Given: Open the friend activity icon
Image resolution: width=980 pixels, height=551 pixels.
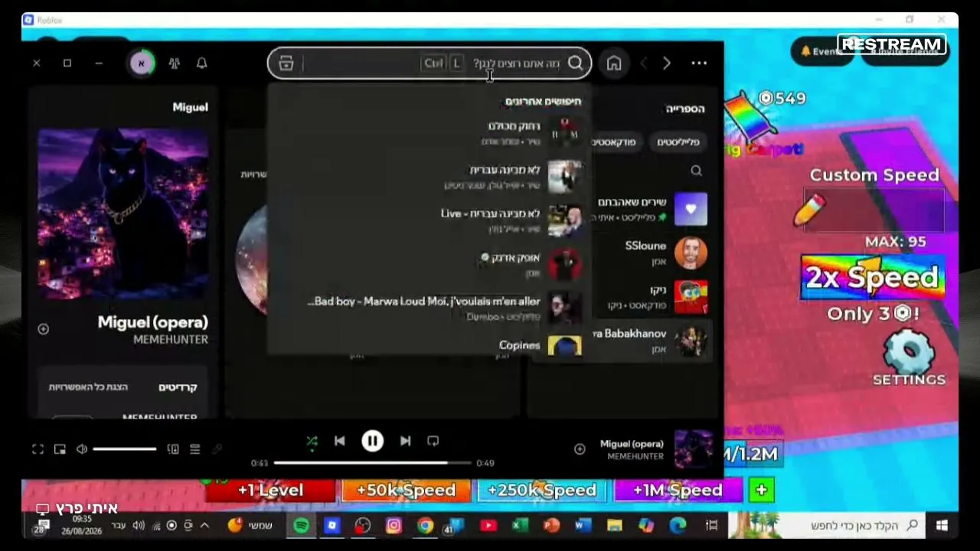Looking at the screenshot, I should pyautogui.click(x=174, y=64).
